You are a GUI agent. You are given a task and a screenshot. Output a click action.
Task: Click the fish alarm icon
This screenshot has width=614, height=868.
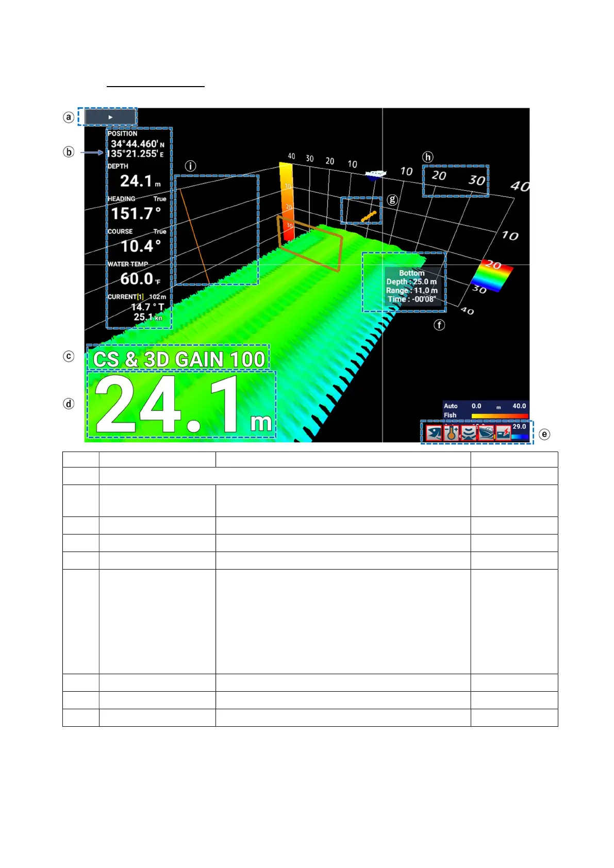point(434,433)
